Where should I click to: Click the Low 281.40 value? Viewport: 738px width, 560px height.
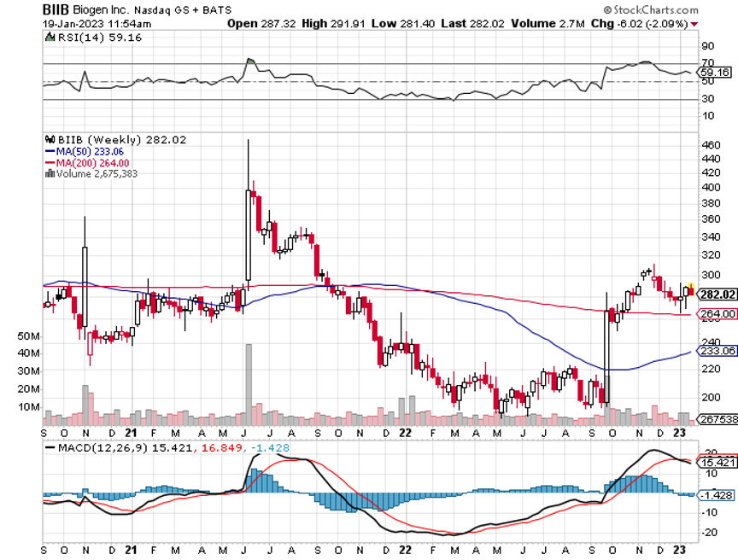(403, 24)
